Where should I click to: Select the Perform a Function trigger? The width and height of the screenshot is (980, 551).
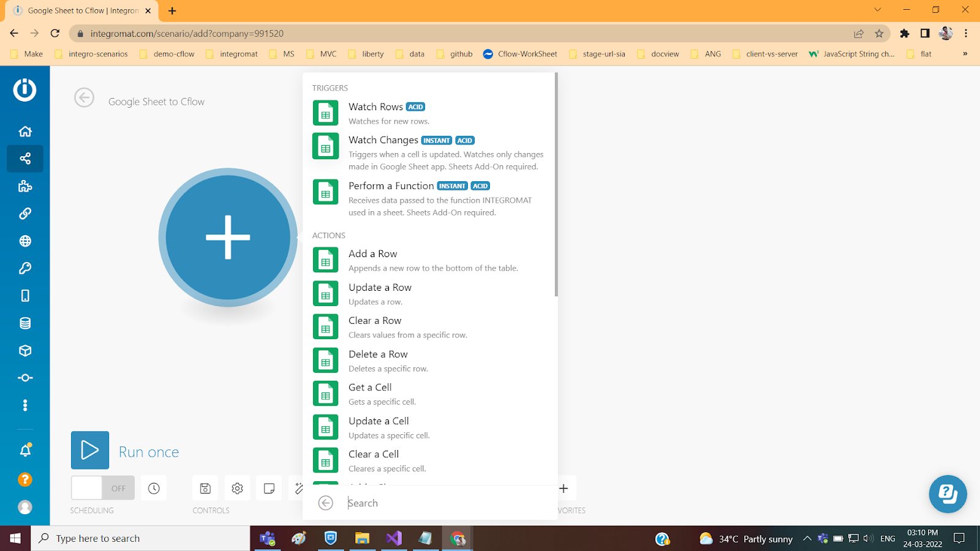pyautogui.click(x=429, y=198)
